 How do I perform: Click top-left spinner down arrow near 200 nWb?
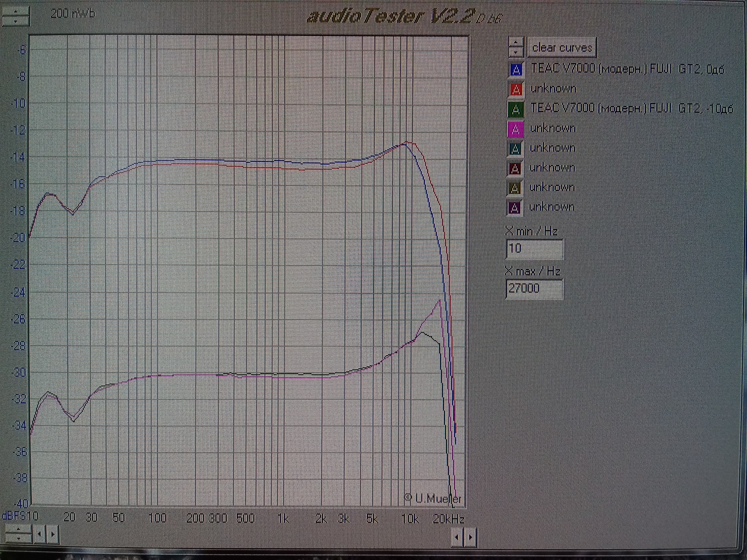click(x=15, y=21)
